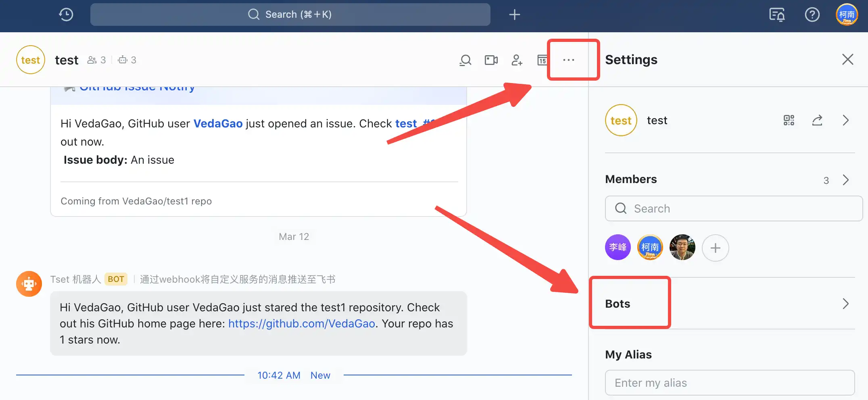Open the help question mark icon
The height and width of the screenshot is (400, 868).
click(x=812, y=15)
